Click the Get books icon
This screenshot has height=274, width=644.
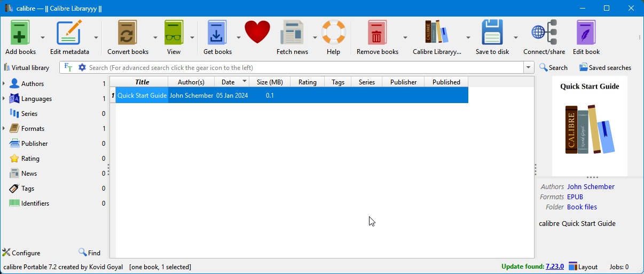(x=217, y=33)
